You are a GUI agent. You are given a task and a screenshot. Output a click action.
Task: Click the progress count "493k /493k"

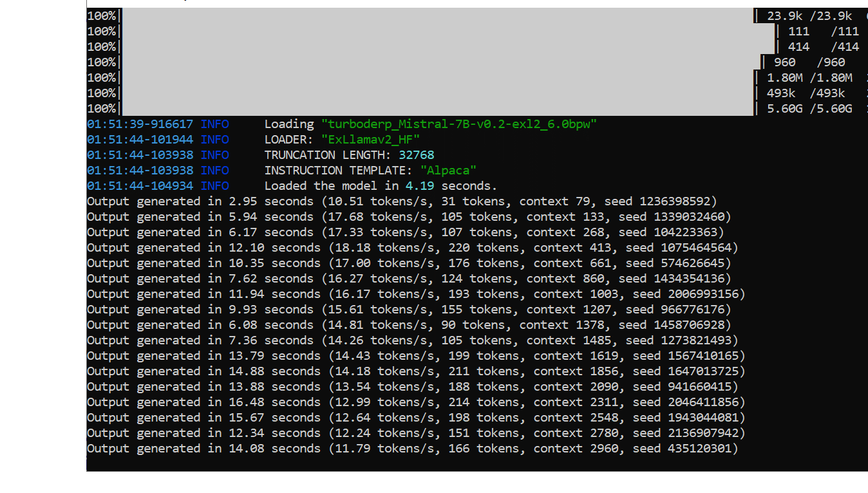806,93
